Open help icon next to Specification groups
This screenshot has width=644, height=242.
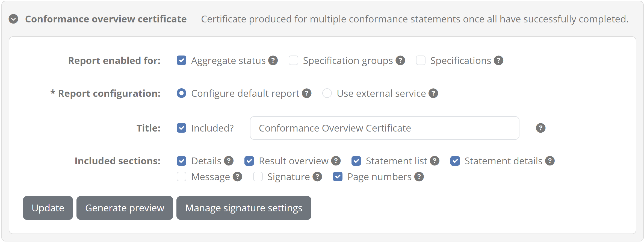pos(400,60)
